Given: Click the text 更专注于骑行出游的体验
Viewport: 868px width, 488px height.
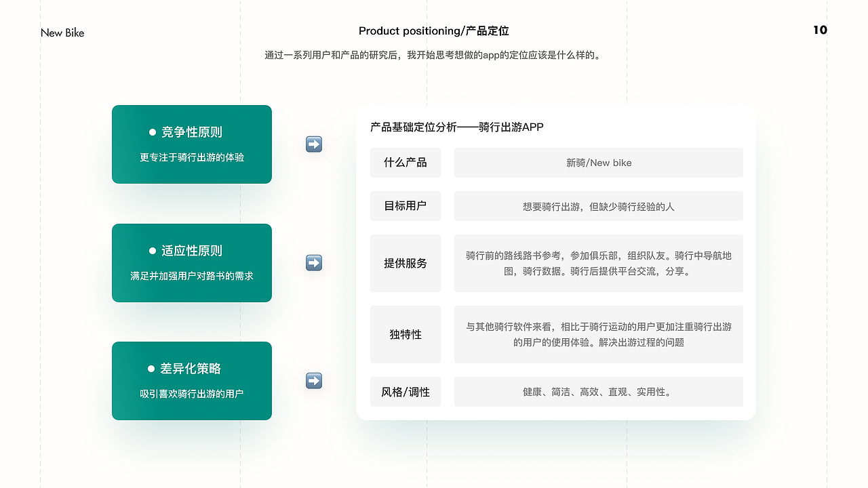Looking at the screenshot, I should coord(192,157).
